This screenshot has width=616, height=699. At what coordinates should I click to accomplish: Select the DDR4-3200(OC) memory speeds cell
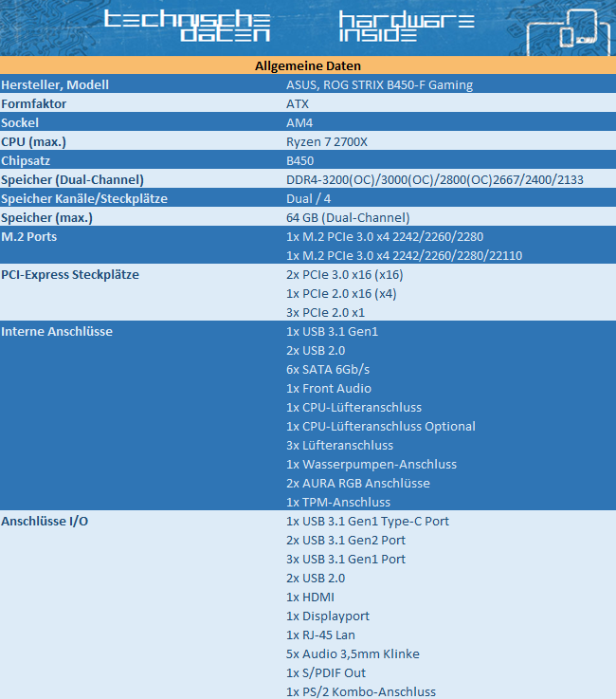tap(434, 179)
